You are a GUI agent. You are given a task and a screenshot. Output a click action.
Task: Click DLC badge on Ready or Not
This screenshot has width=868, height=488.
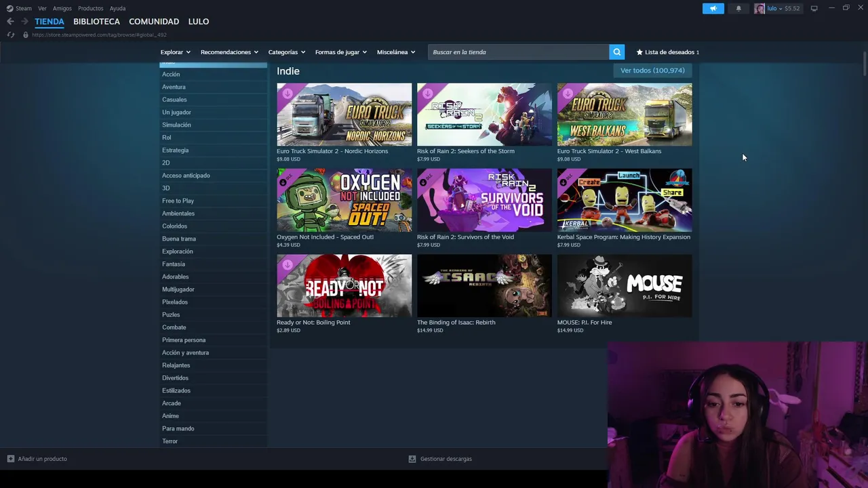click(288, 264)
